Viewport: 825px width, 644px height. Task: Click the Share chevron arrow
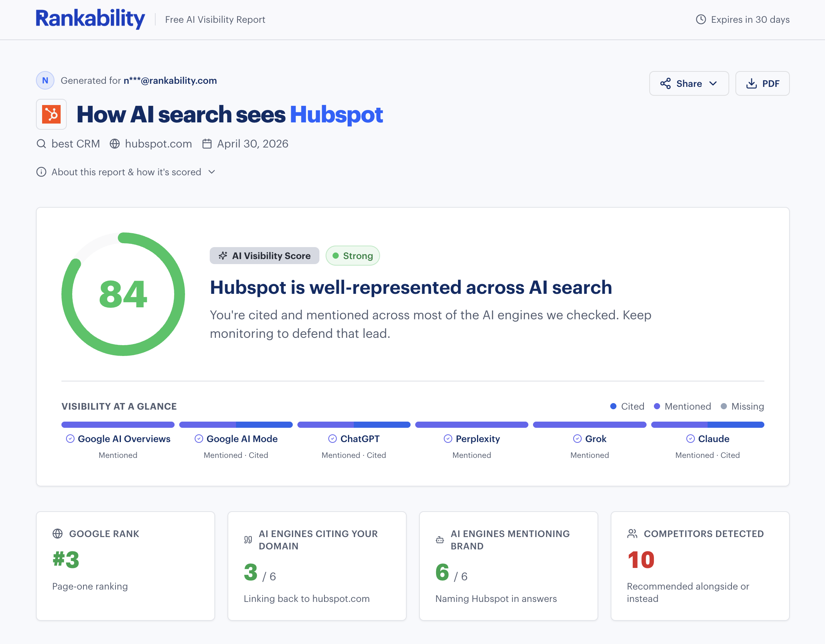713,83
